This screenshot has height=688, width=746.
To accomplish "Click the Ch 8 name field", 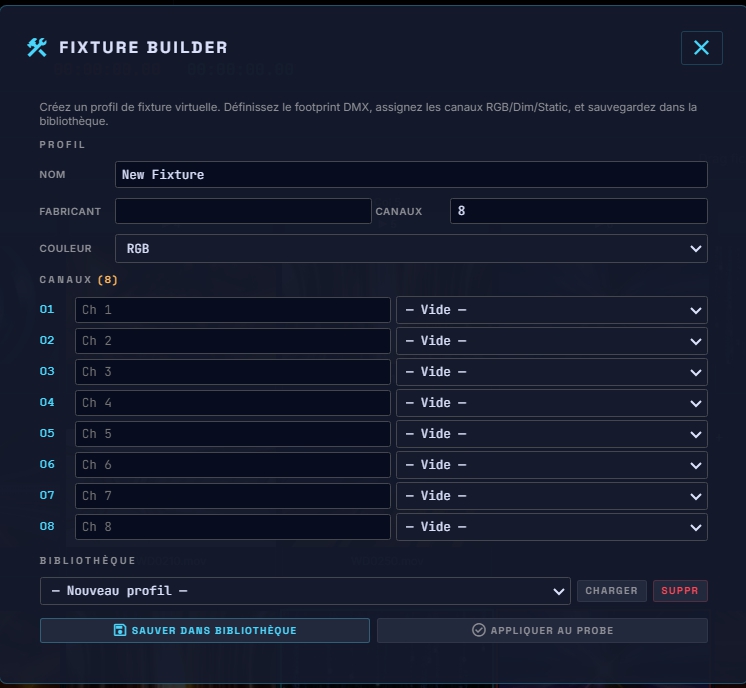I will [x=233, y=526].
